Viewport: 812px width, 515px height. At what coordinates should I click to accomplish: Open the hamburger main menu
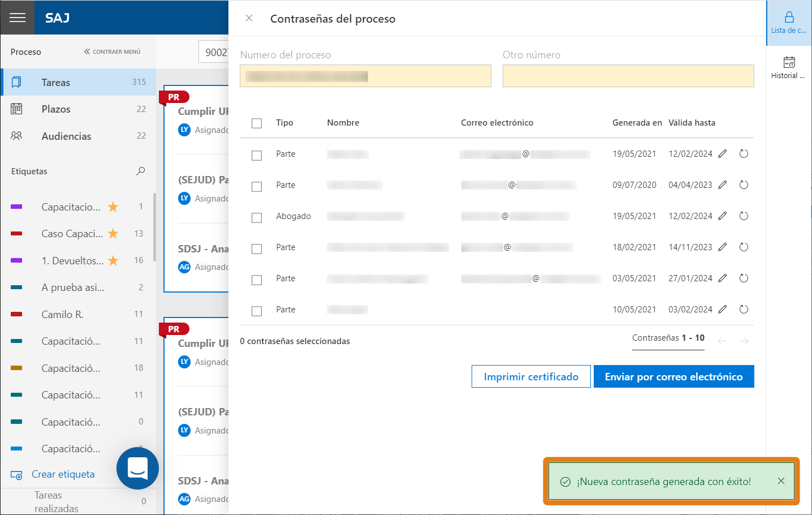[x=18, y=18]
